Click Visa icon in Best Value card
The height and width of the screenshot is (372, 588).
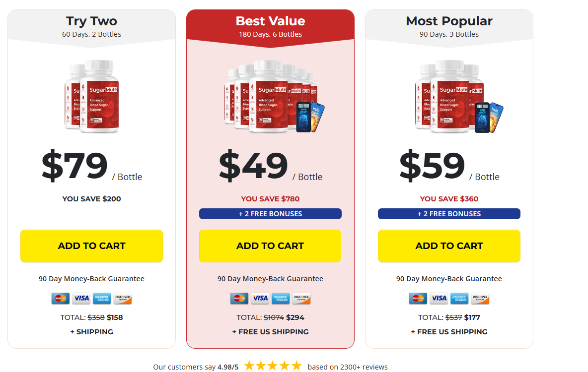260,299
